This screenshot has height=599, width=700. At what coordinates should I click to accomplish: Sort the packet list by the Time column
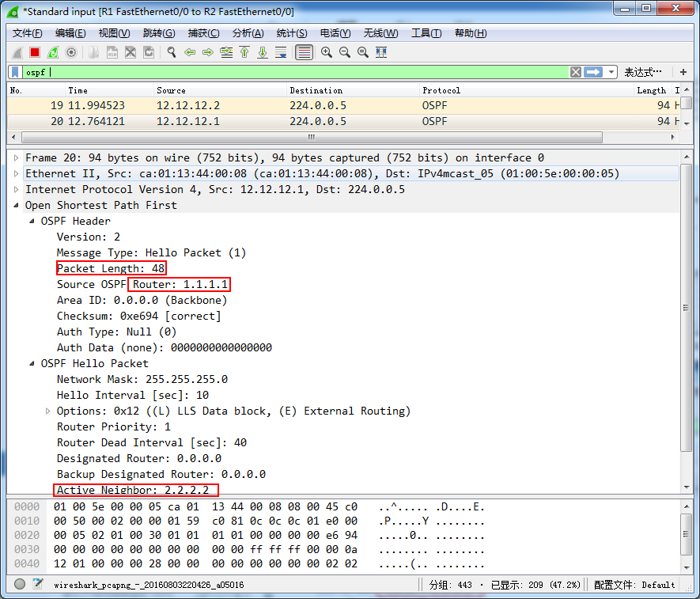click(x=109, y=90)
